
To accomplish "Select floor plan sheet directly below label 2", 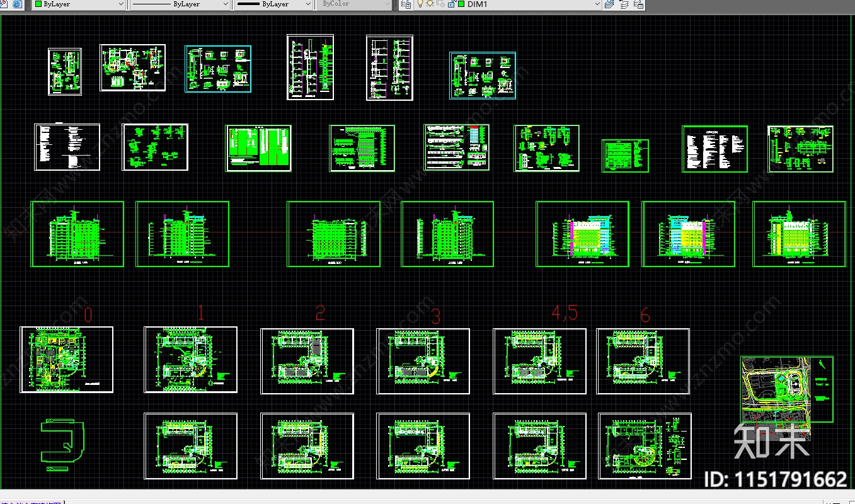I will click(307, 361).
